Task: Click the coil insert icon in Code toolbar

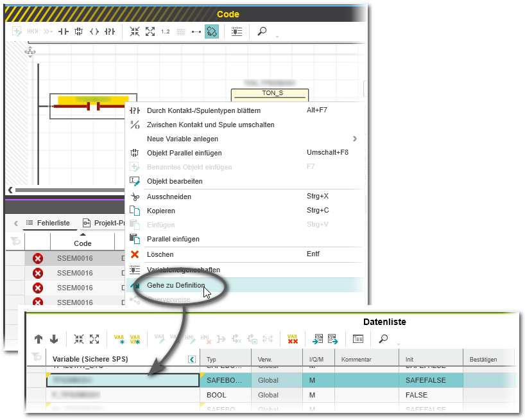Action: pos(94,31)
